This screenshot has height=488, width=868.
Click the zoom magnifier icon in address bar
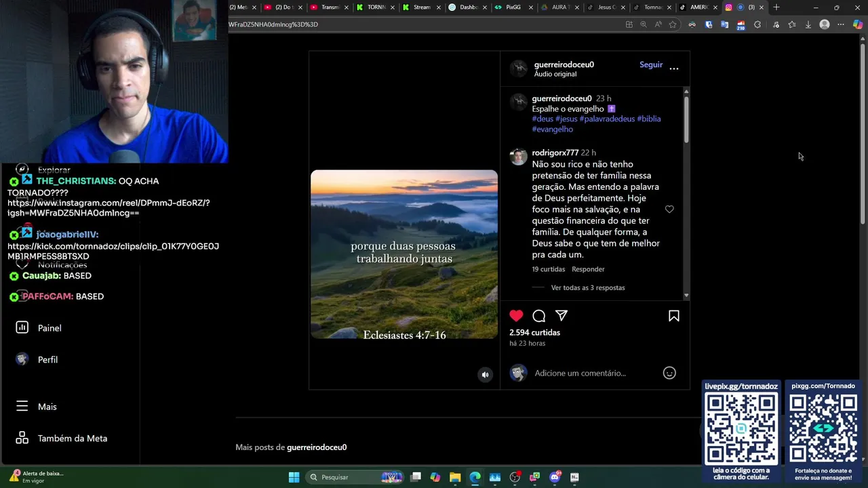click(x=644, y=24)
